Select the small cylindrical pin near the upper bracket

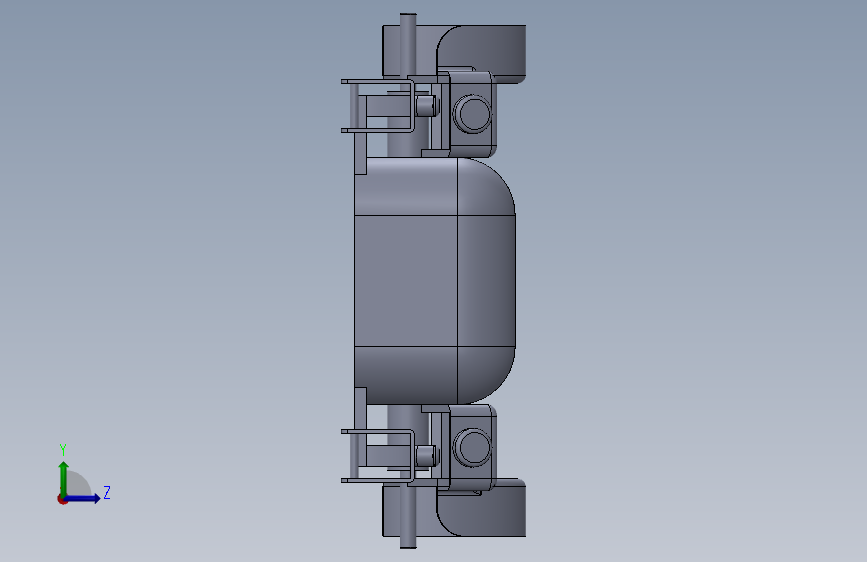(425, 105)
